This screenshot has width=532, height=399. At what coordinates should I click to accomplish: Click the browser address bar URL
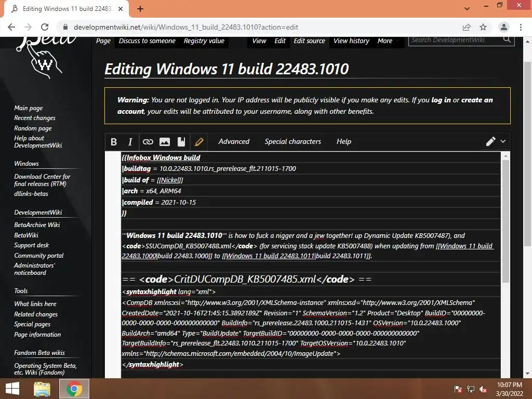(185, 27)
